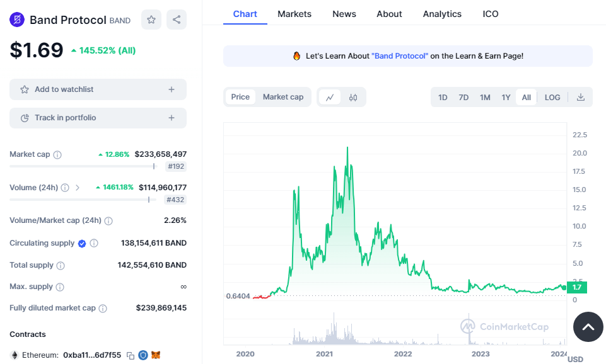Enable the LOG scale on chart

click(552, 97)
